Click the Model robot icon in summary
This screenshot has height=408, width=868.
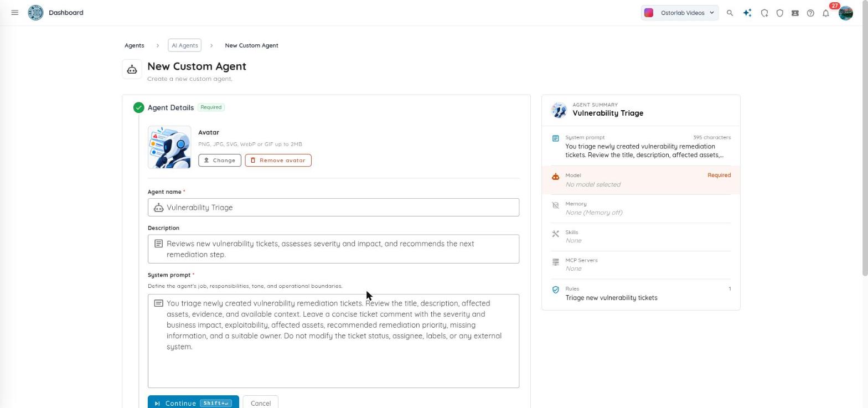tap(556, 176)
